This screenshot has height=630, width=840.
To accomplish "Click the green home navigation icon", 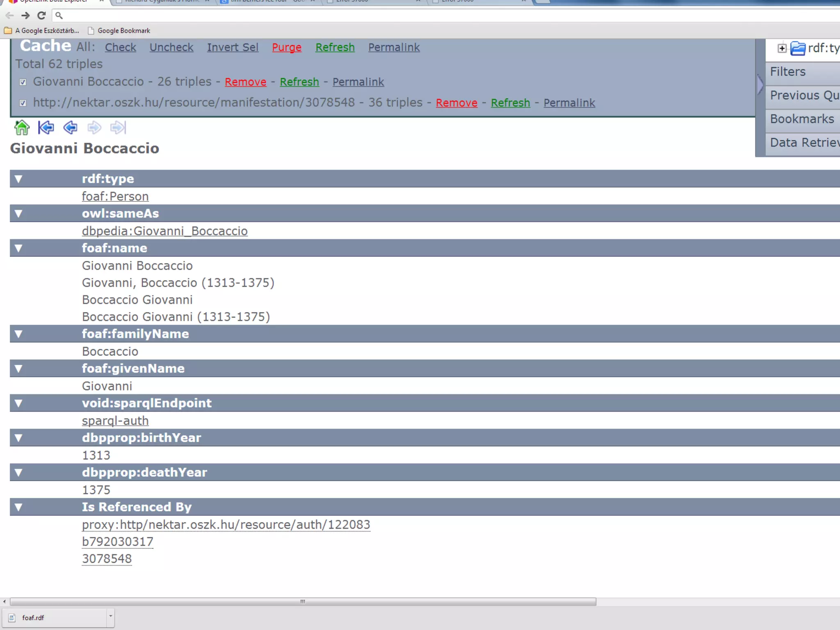I will coord(22,128).
